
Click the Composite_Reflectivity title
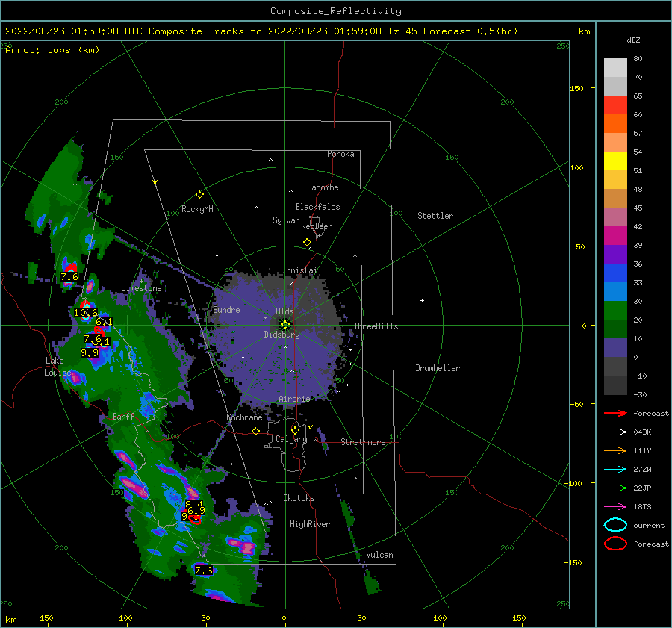pyautogui.click(x=336, y=11)
